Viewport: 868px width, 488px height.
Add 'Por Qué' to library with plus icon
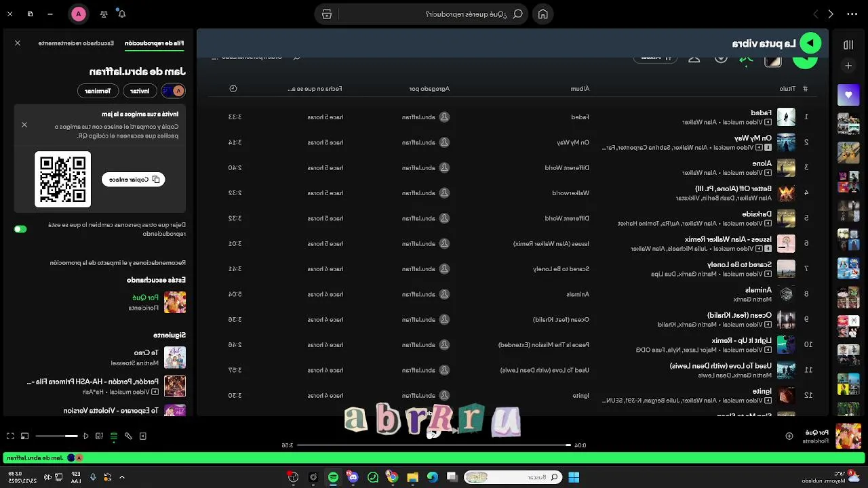tap(789, 436)
